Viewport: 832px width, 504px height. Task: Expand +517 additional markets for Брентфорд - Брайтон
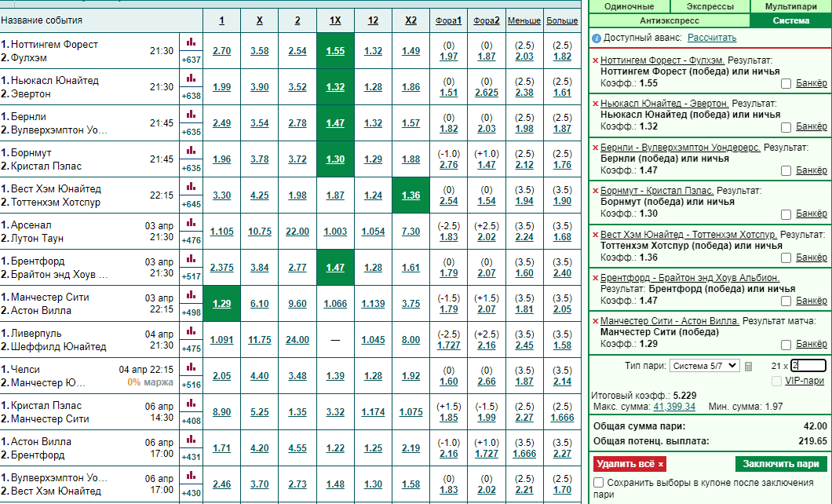click(191, 276)
